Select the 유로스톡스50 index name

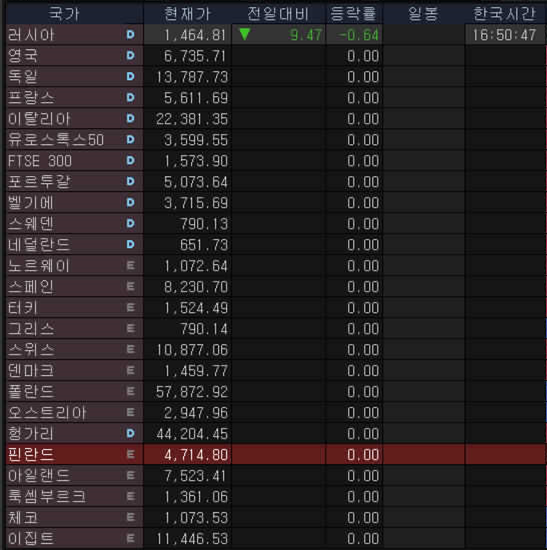pyautogui.click(x=56, y=140)
